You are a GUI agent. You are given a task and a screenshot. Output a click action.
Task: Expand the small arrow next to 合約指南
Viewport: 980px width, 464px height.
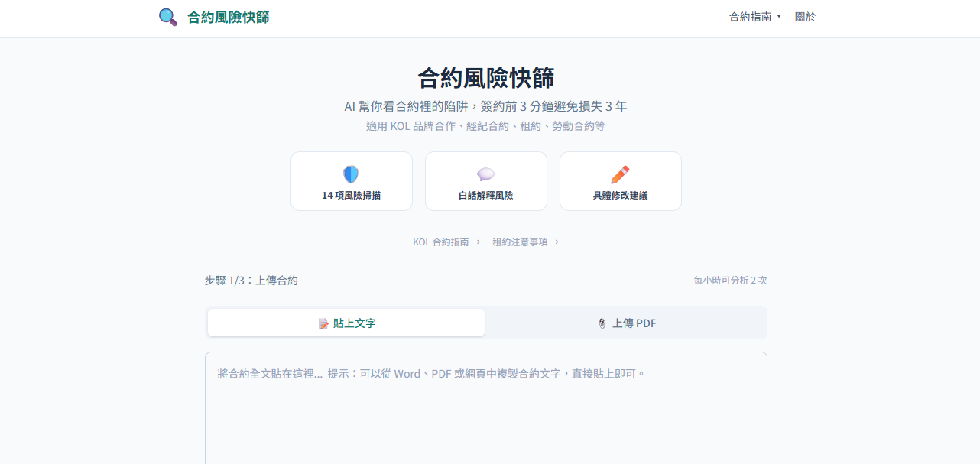(779, 17)
